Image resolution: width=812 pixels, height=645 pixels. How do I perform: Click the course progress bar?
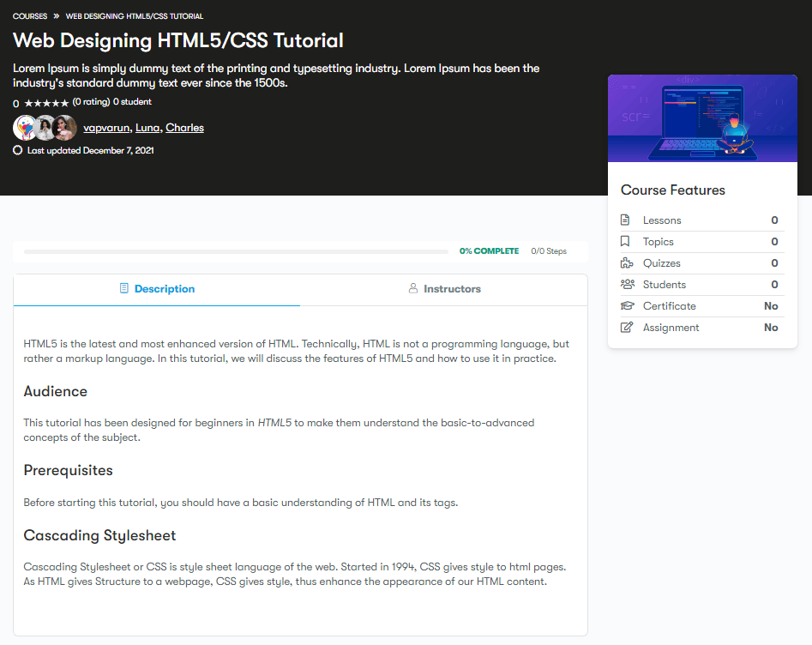(x=236, y=251)
